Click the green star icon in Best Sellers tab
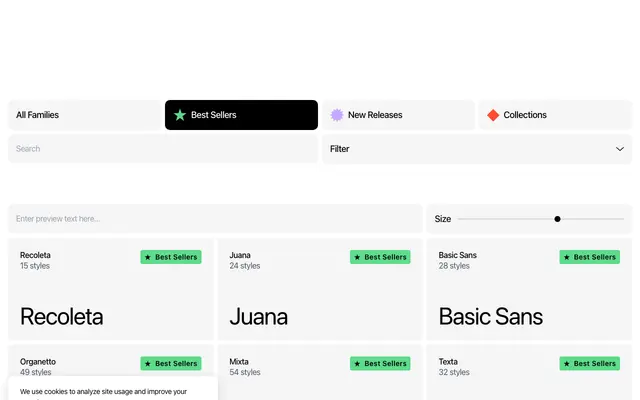The width and height of the screenshot is (640, 400). [x=180, y=115]
